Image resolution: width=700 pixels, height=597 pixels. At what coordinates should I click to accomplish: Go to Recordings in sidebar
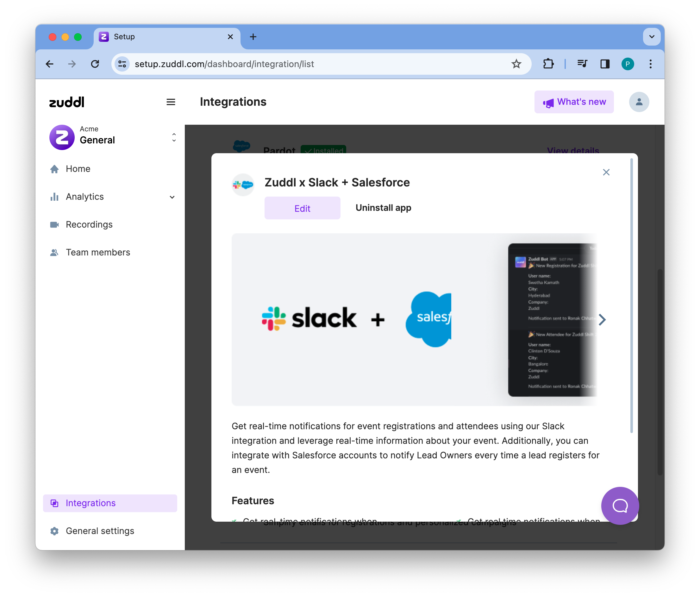coord(89,225)
